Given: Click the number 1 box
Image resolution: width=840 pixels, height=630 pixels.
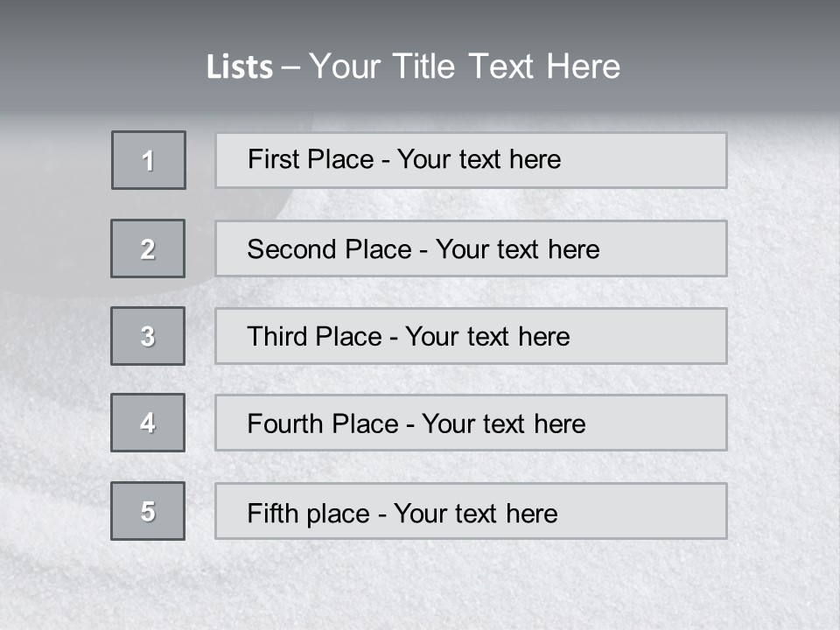Looking at the screenshot, I should point(149,160).
